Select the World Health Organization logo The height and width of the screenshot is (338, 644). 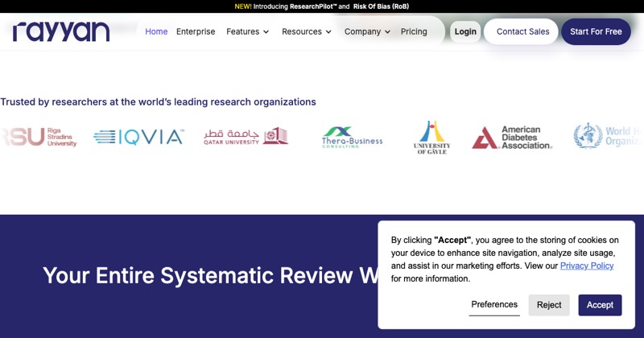(x=609, y=136)
